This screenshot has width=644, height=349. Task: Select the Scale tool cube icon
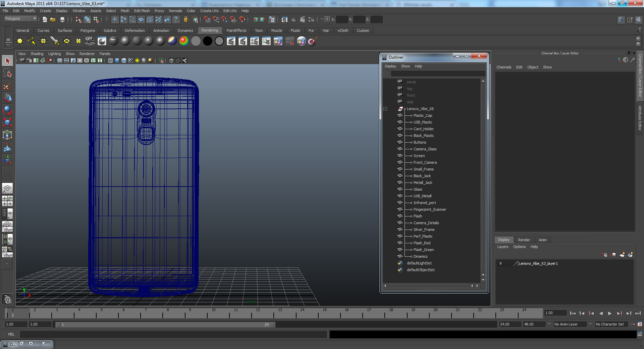pyautogui.click(x=7, y=122)
